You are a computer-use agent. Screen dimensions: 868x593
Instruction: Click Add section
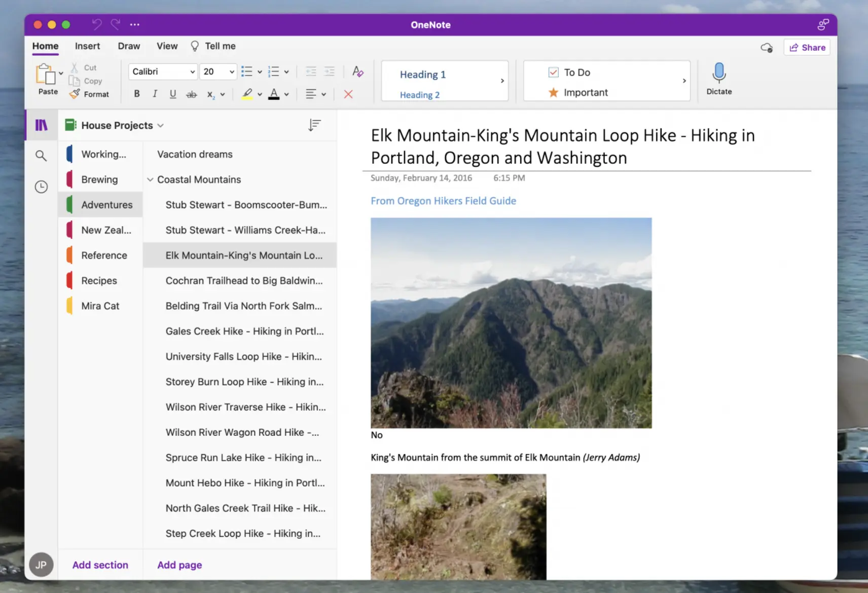tap(100, 565)
